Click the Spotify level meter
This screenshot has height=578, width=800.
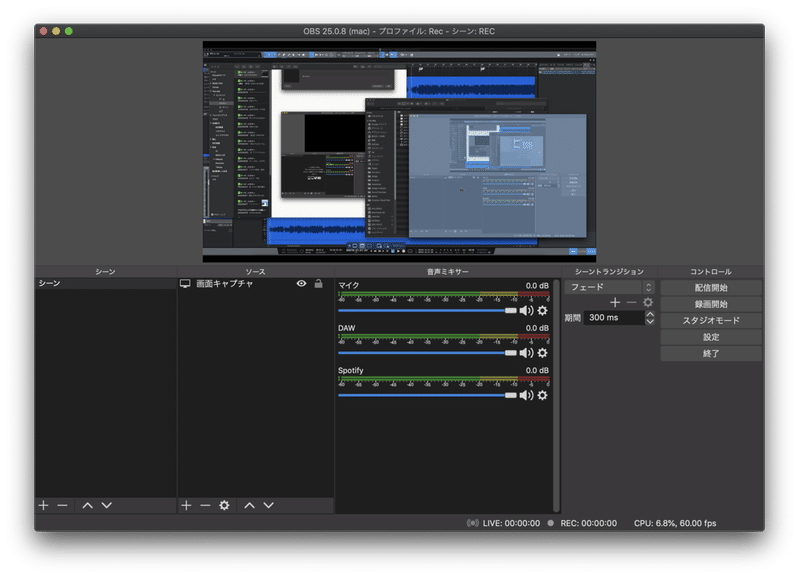tap(444, 381)
